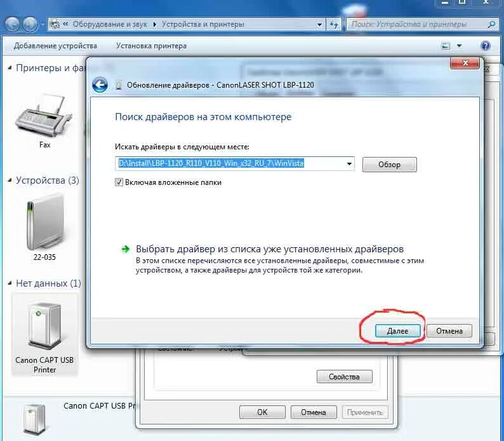
Task: Open the driver path dropdown list
Action: 349,164
